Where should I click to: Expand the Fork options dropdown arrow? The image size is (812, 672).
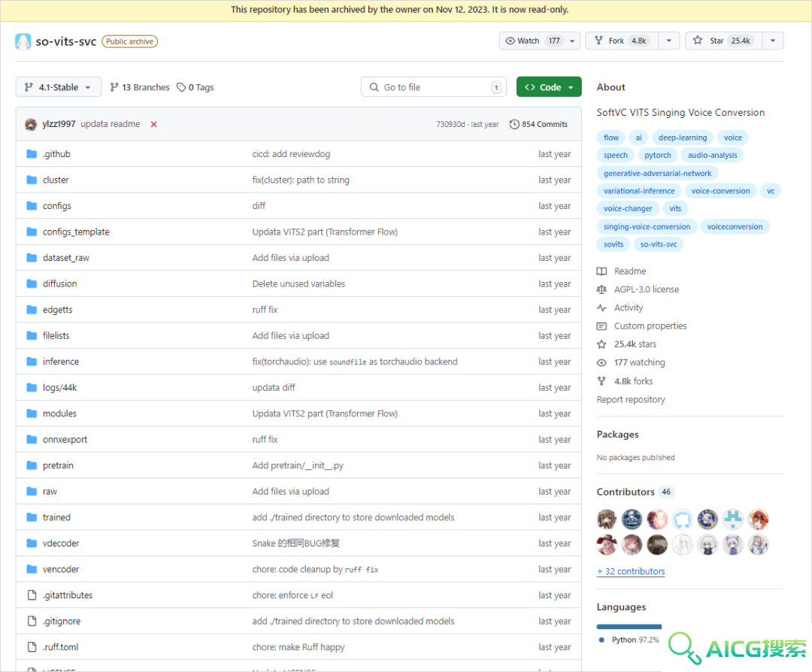point(669,41)
